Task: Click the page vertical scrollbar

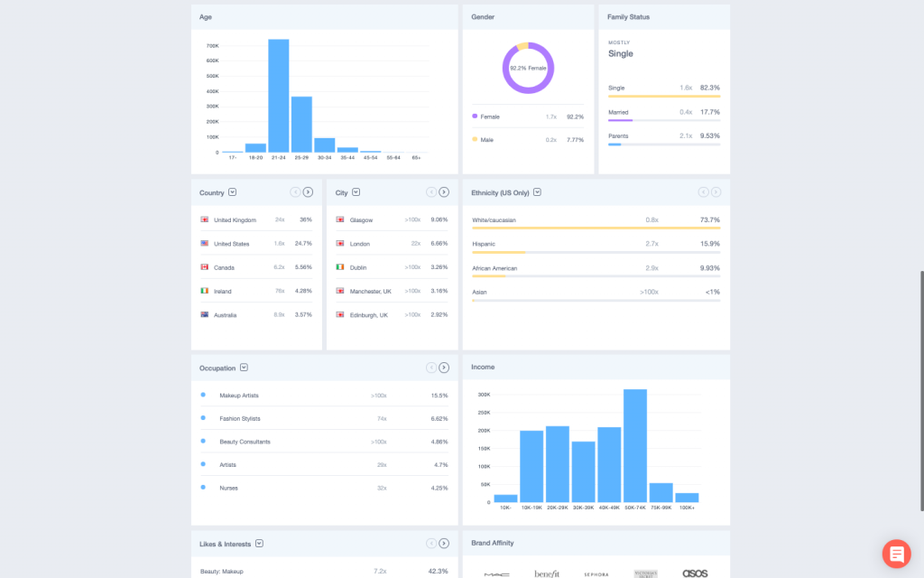Action: coord(921,390)
